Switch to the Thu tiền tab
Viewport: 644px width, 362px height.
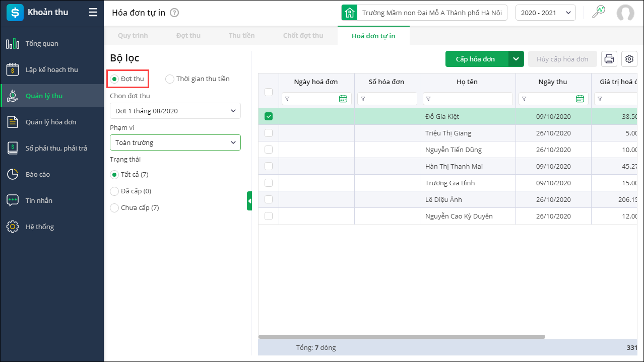(x=241, y=36)
